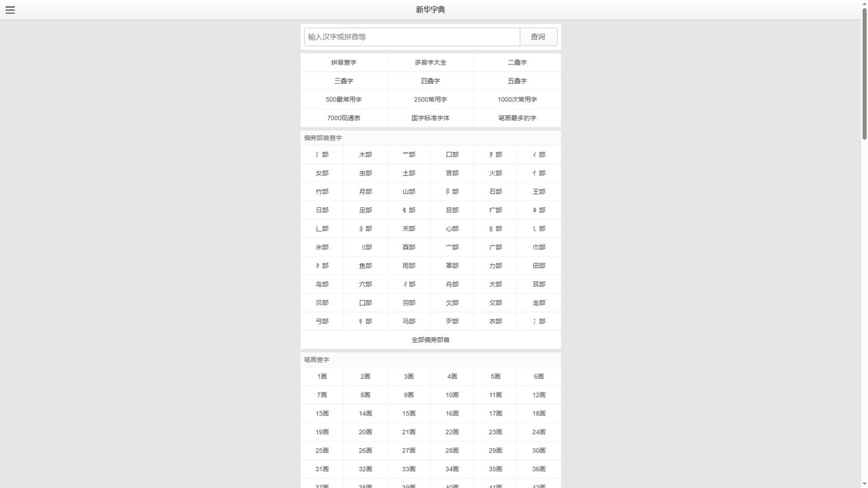Choose the 女部 radical
Screen dimensions: 868x488
pyautogui.click(x=322, y=174)
